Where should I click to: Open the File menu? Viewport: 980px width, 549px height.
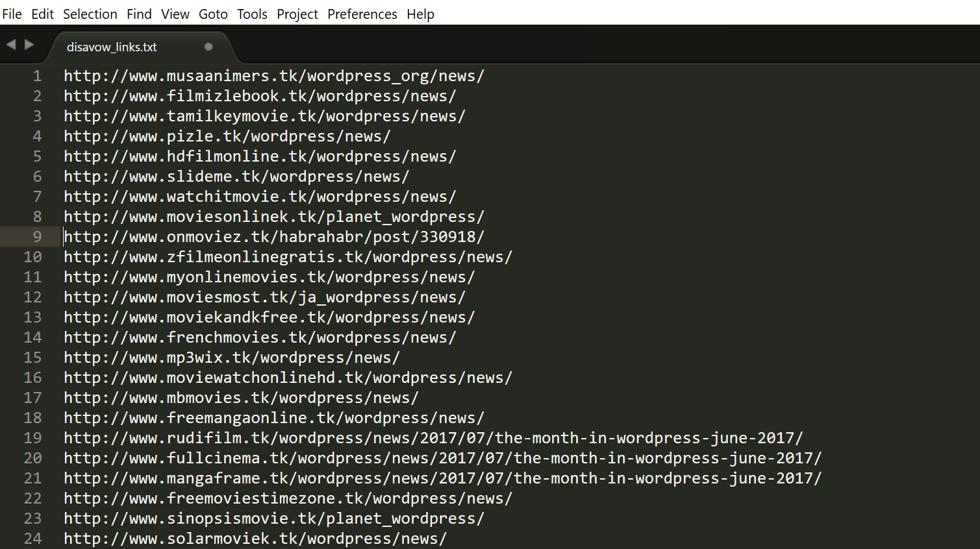[x=12, y=14]
